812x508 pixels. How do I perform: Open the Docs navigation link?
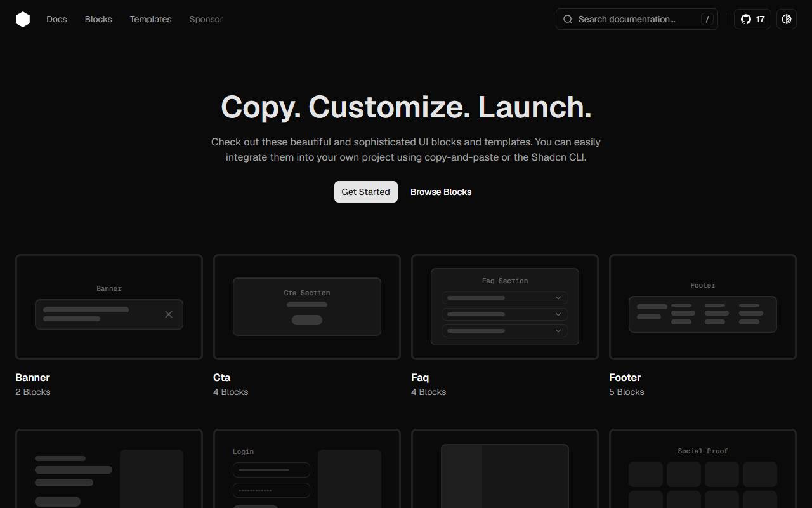56,19
